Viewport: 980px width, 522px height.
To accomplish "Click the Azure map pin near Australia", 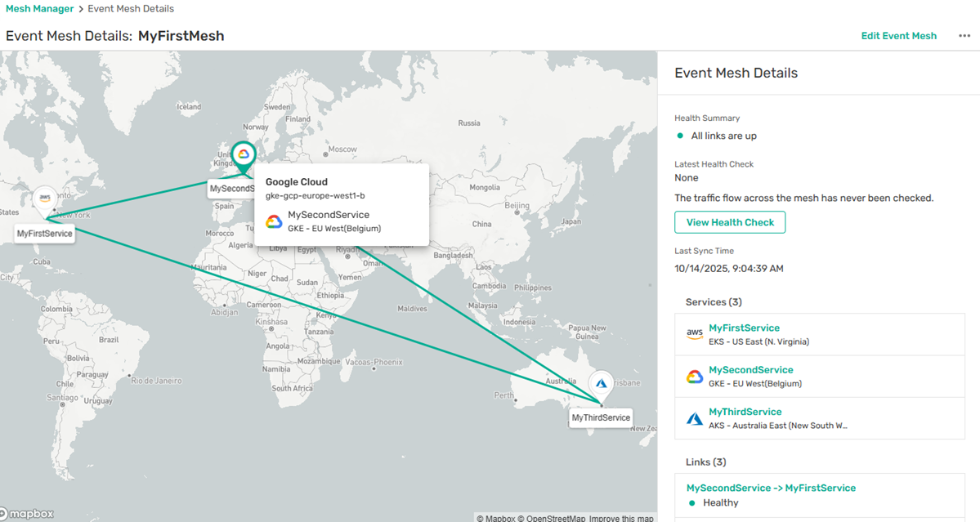I will point(600,383).
